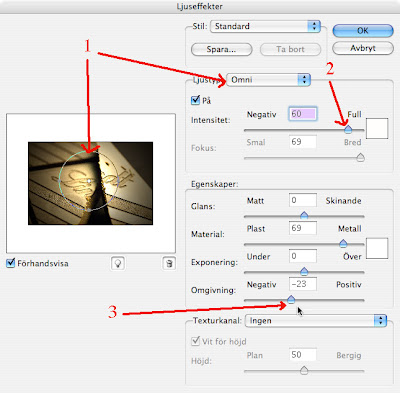Viewport: 400px width, 393px height.
Task: Click the Glans slider handle
Action: (x=304, y=215)
